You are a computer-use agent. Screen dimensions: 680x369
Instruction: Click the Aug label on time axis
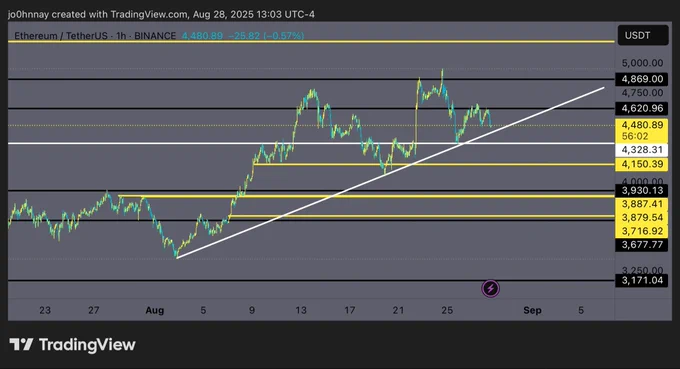(154, 310)
